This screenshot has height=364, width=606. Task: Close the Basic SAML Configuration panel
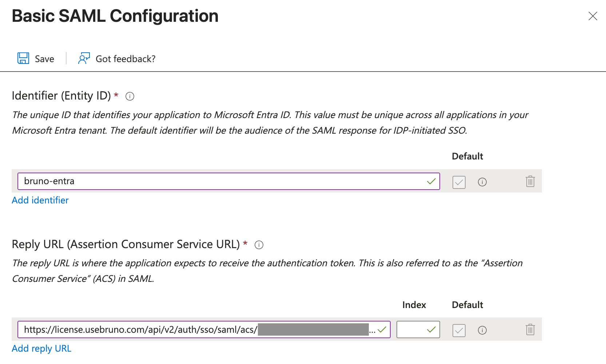pos(593,16)
